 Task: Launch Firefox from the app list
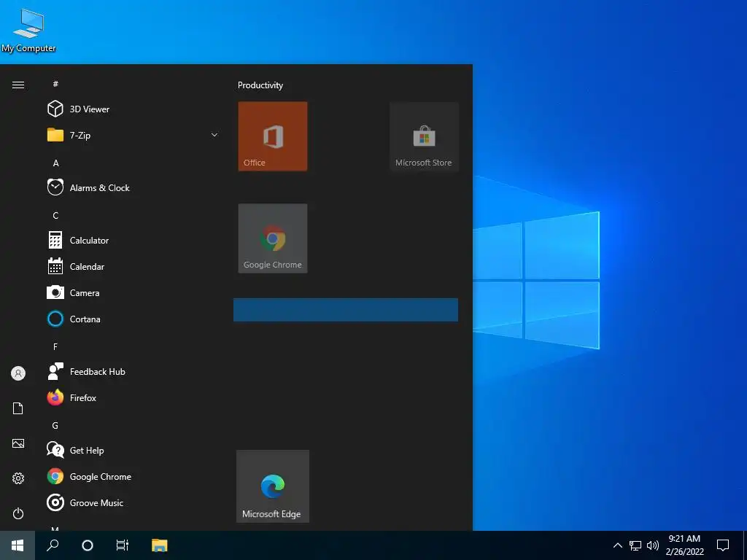click(133, 397)
